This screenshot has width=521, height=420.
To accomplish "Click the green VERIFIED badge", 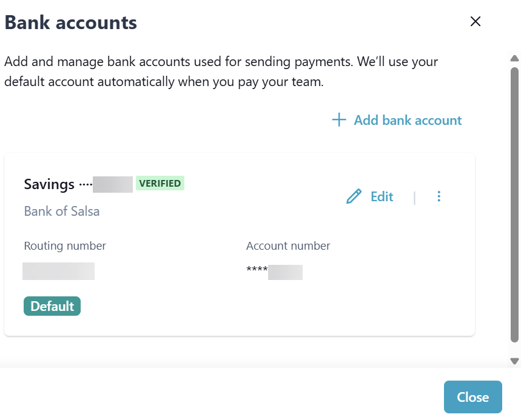I will click(x=160, y=183).
